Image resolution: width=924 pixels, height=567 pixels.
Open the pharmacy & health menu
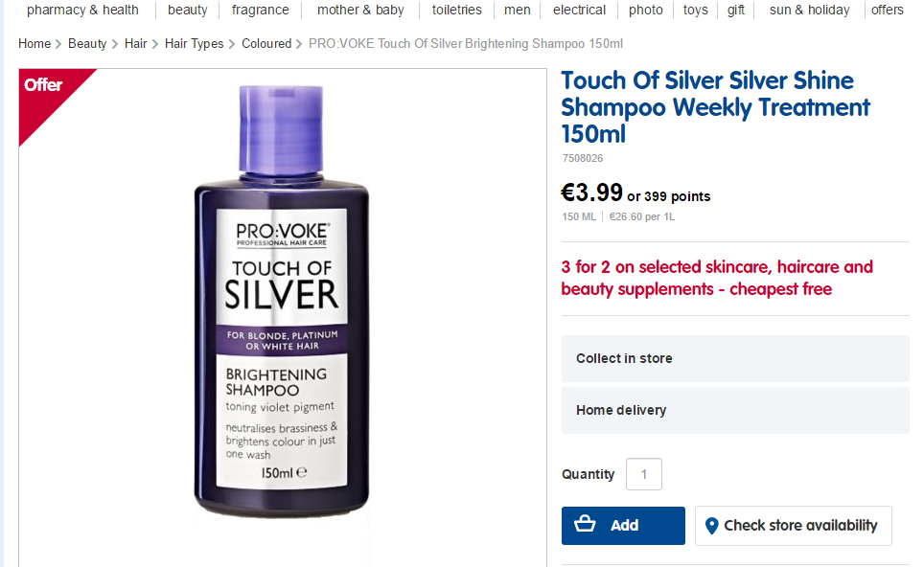(x=82, y=11)
